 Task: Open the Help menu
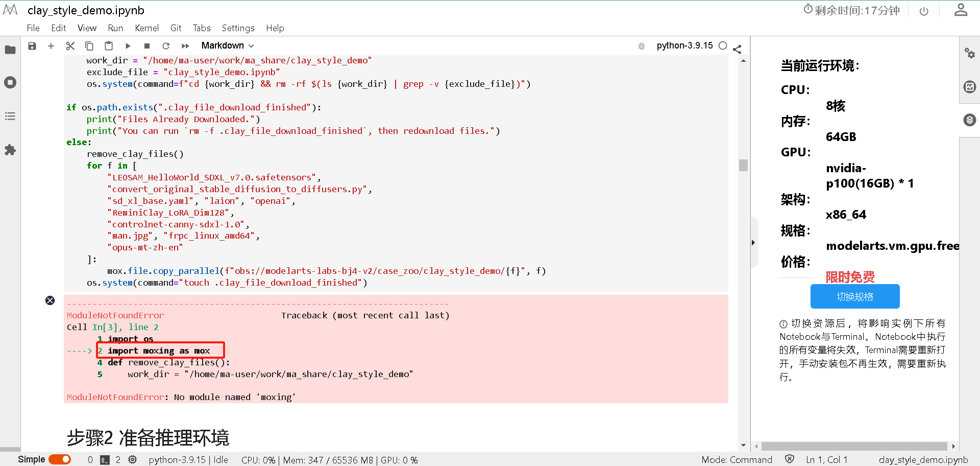275,28
